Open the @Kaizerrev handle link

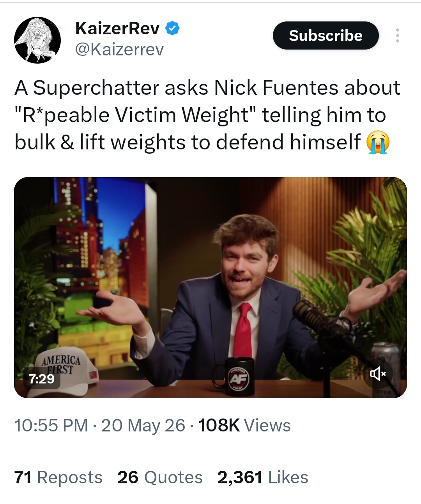(119, 50)
